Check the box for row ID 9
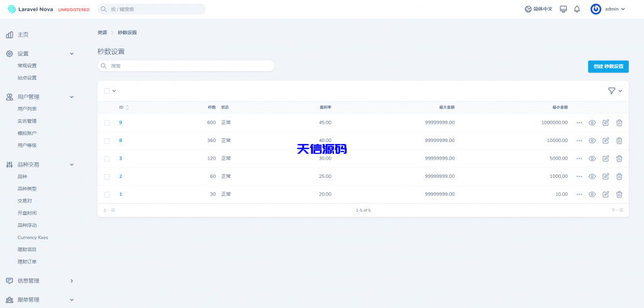Viewport: 644px width, 308px height. coord(107,123)
